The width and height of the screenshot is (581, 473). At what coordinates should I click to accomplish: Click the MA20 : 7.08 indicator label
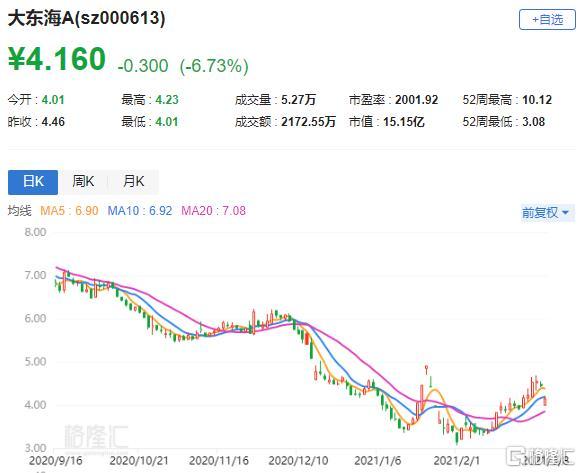(x=213, y=211)
